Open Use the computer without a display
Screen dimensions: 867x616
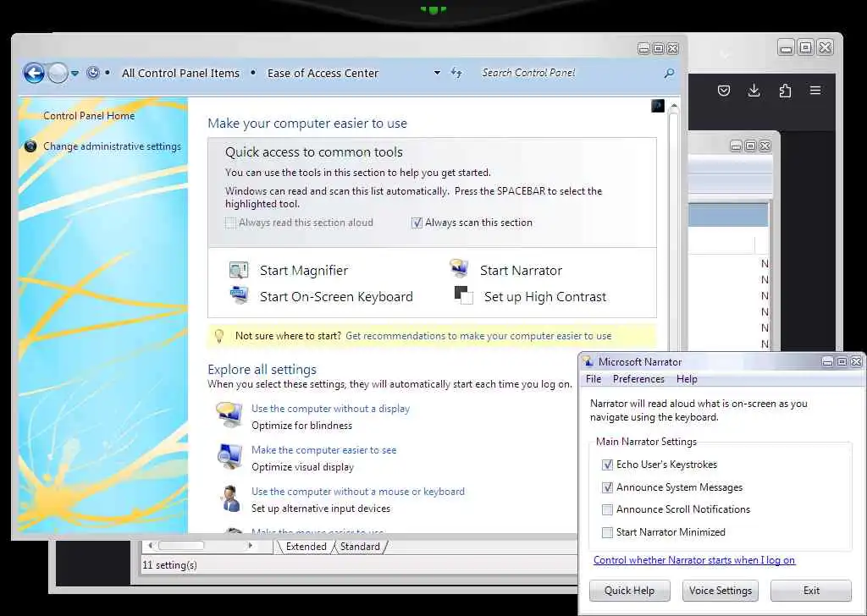click(331, 409)
